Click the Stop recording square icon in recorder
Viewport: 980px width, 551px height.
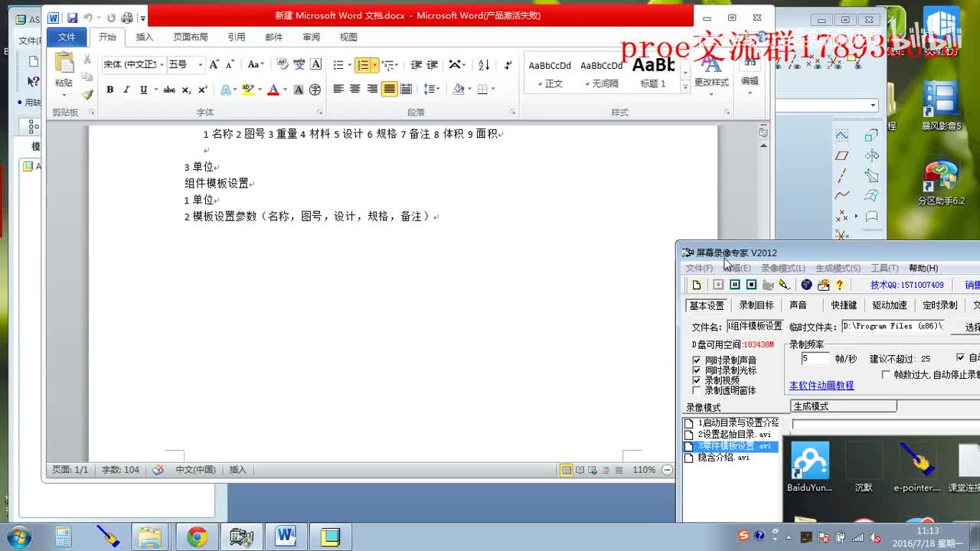[x=751, y=285]
